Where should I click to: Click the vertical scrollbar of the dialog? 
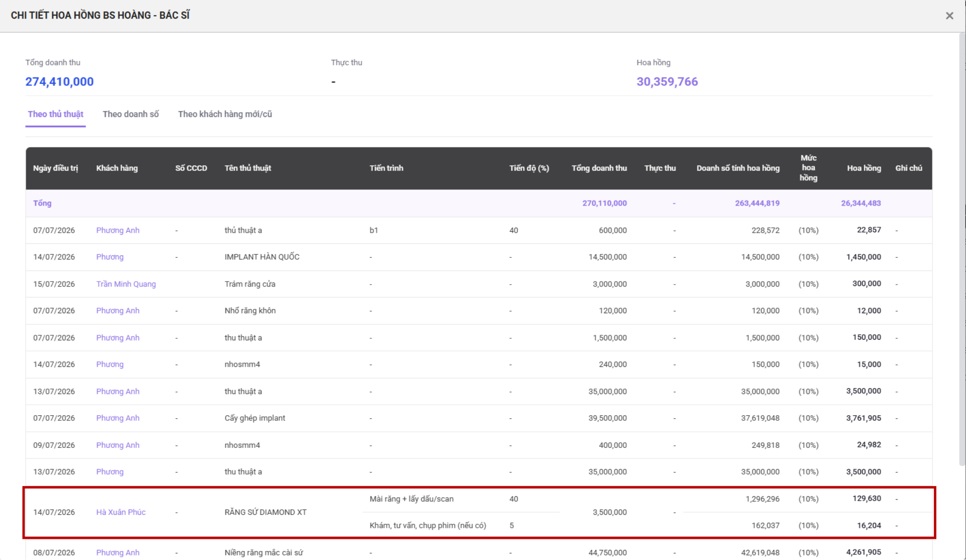coord(961,251)
